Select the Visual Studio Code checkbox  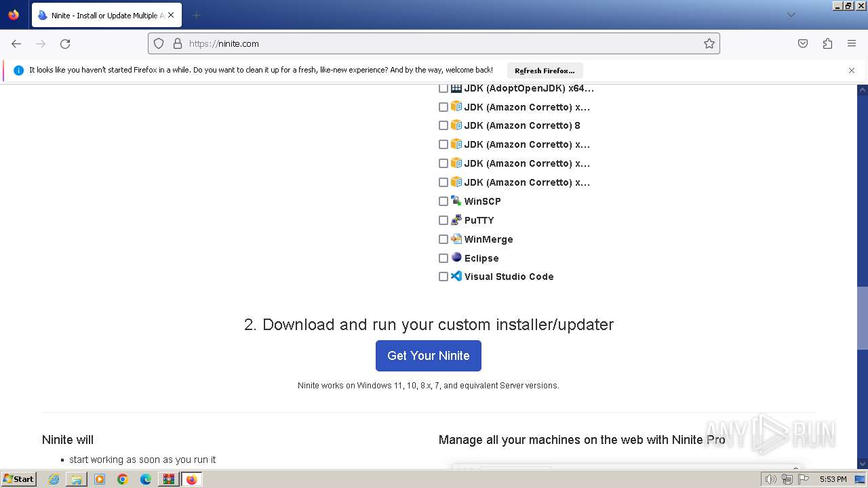[443, 277]
